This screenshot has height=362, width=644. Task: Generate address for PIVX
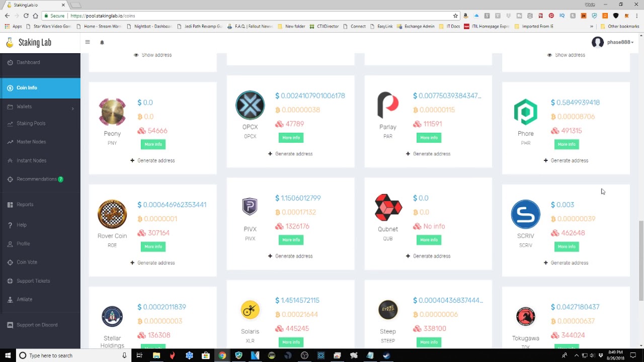click(290, 256)
